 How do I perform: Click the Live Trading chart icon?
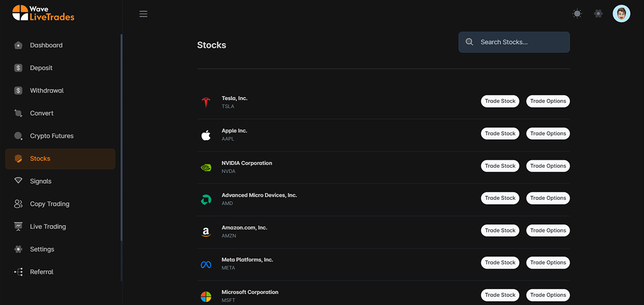coord(18,227)
